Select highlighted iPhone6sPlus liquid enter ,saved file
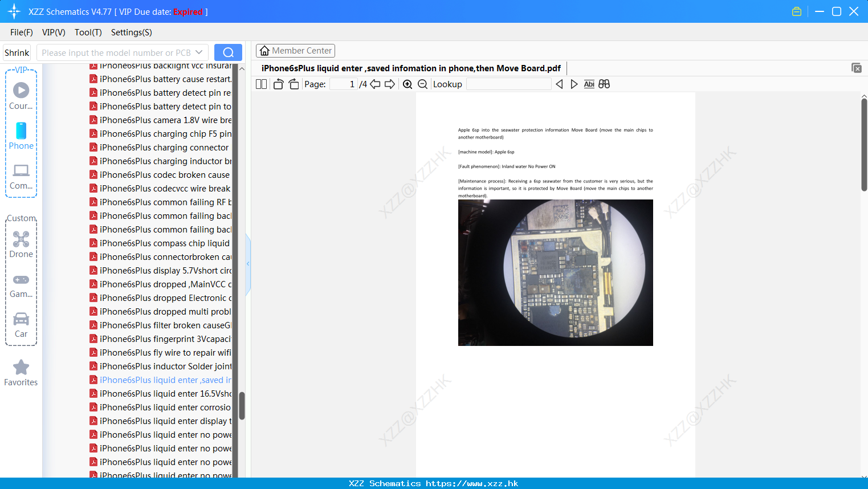 161,380
